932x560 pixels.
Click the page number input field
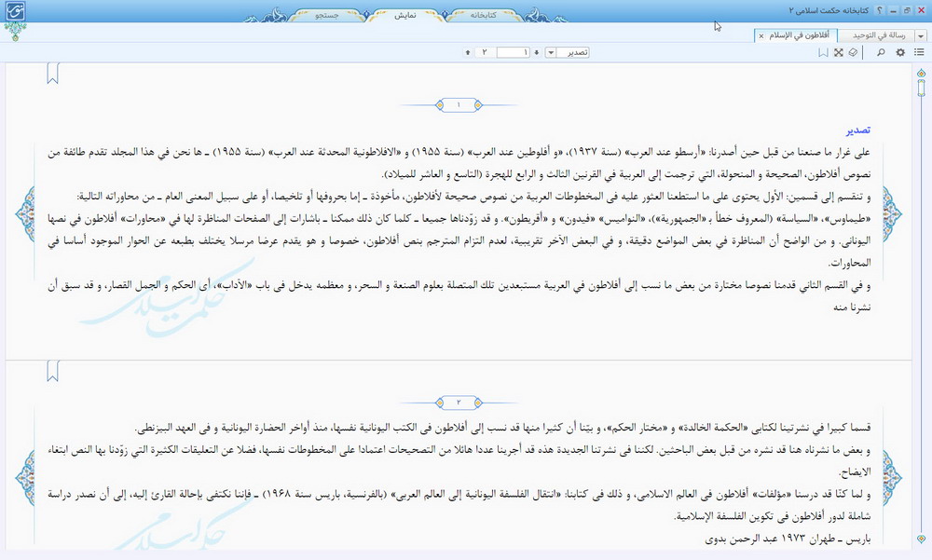click(x=514, y=52)
